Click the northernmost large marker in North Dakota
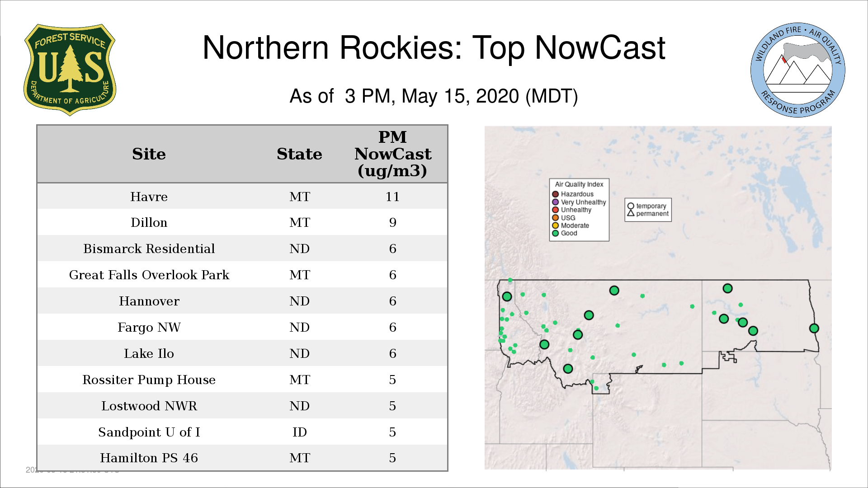Image resolution: width=868 pixels, height=488 pixels. tap(727, 288)
